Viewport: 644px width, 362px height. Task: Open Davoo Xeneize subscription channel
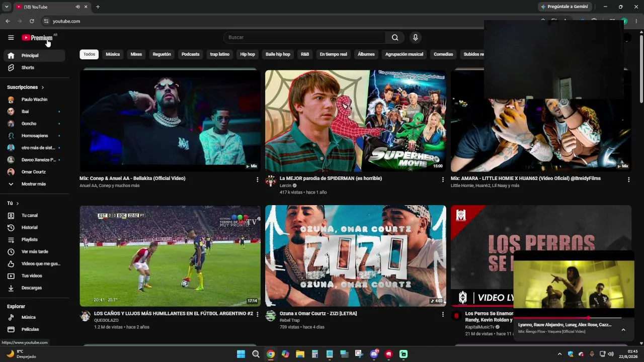(x=34, y=160)
